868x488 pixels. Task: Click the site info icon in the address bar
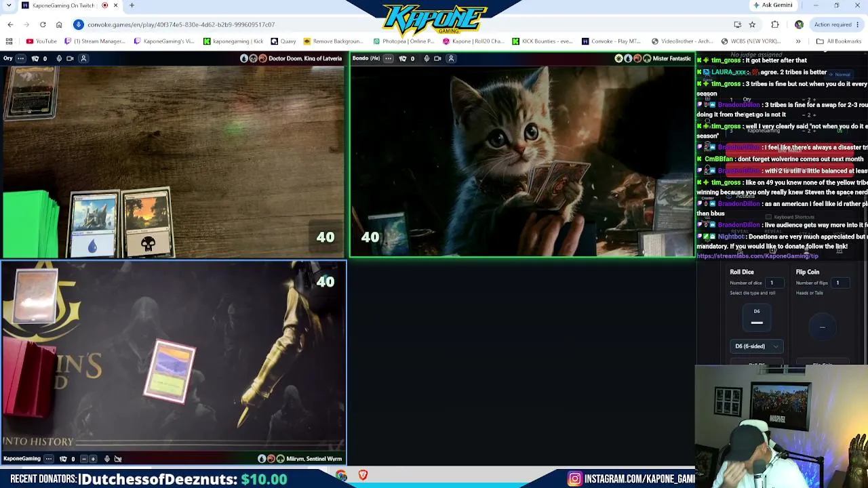[x=79, y=24]
